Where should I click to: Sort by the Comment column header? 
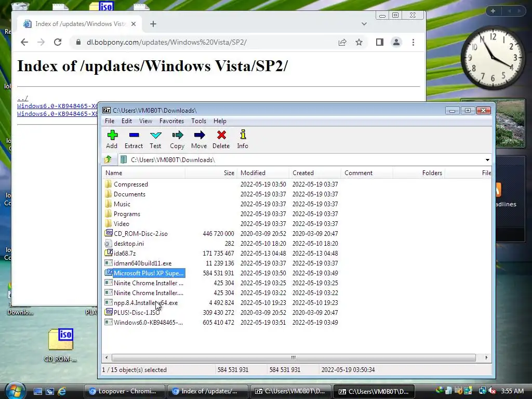[367, 172]
